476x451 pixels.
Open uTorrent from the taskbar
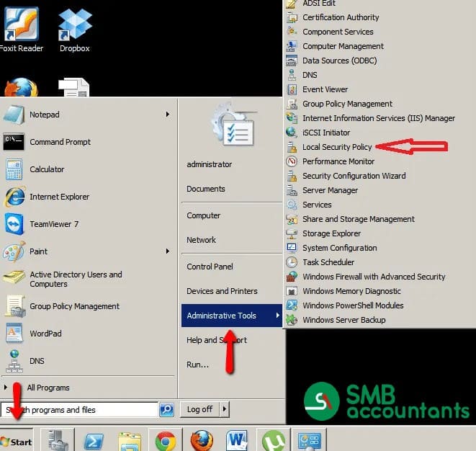point(273,441)
